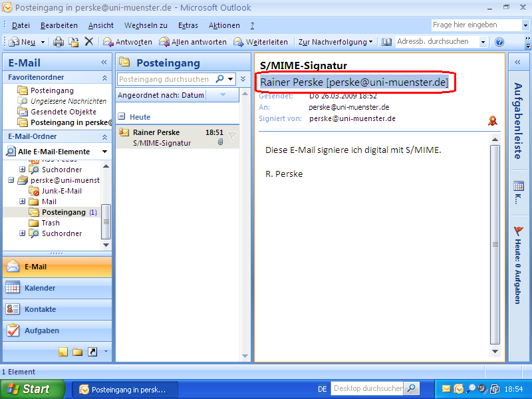Click the digital signature ribbon icon

[492, 121]
